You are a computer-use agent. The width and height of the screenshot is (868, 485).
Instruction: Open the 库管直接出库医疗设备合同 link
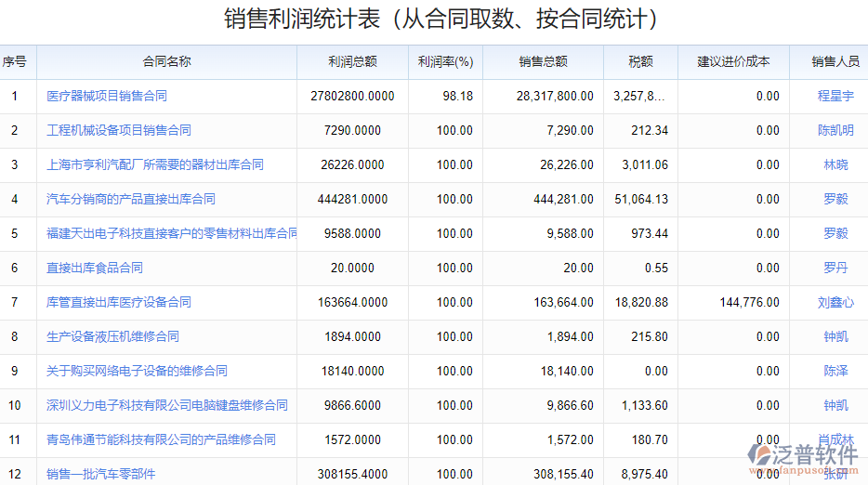tap(119, 302)
